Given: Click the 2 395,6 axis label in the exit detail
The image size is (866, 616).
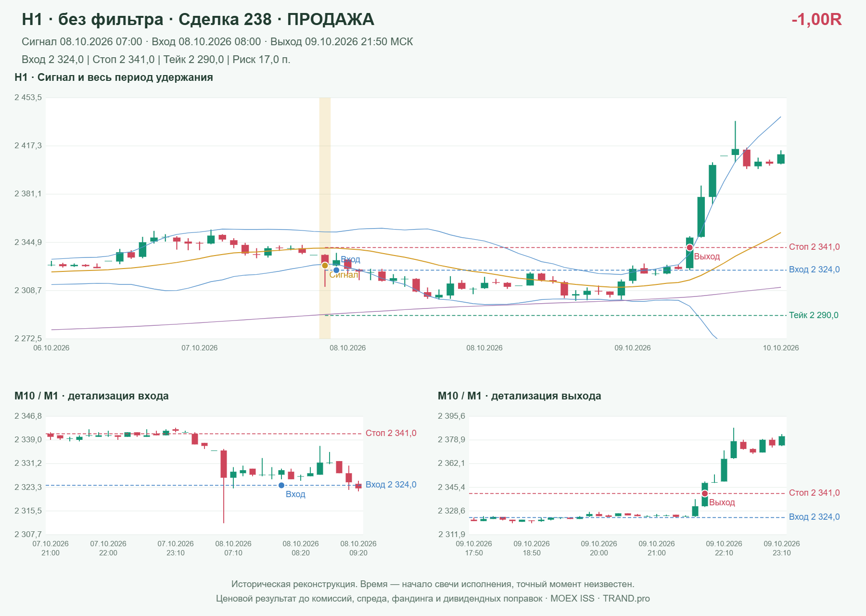Looking at the screenshot, I should point(451,416).
